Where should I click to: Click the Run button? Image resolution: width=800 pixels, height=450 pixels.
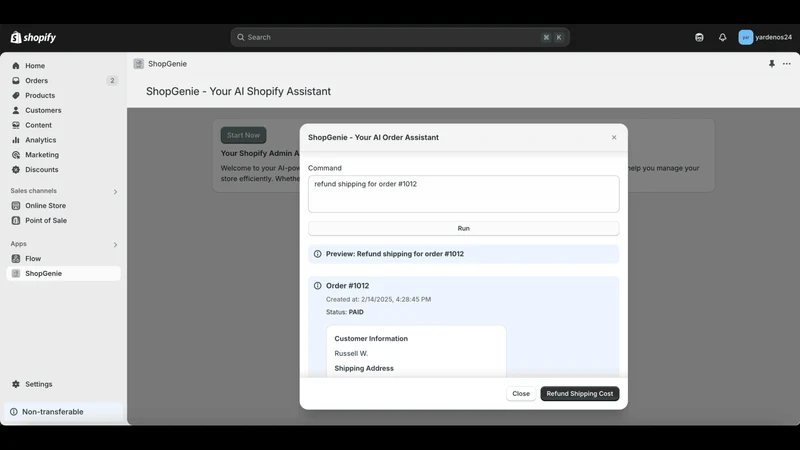(463, 229)
